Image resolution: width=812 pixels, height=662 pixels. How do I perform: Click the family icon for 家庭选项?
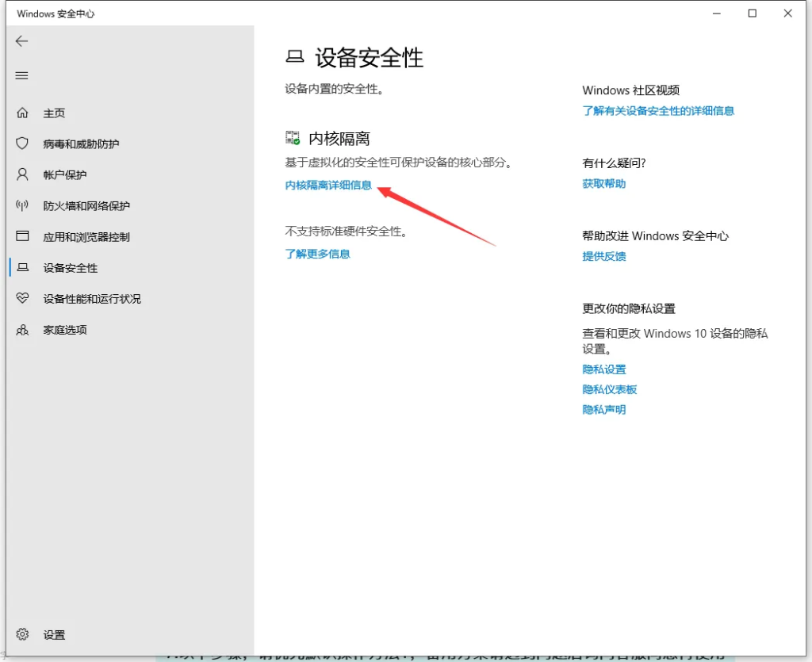[x=22, y=330]
